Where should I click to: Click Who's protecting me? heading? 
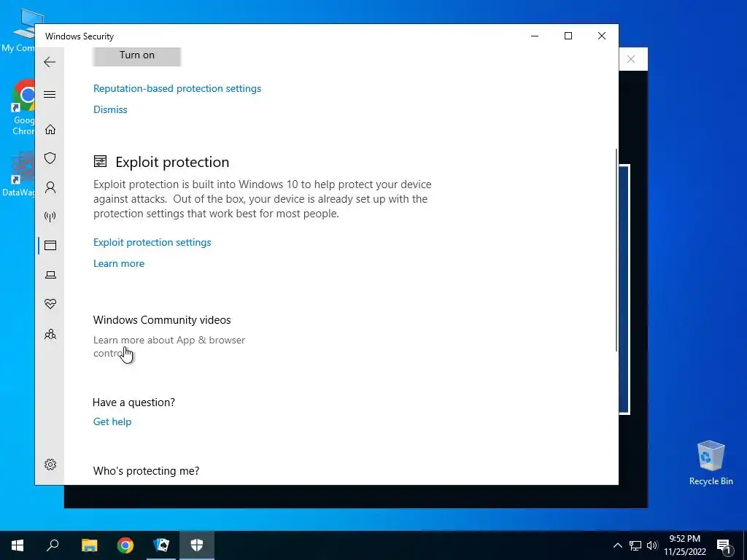[146, 471]
